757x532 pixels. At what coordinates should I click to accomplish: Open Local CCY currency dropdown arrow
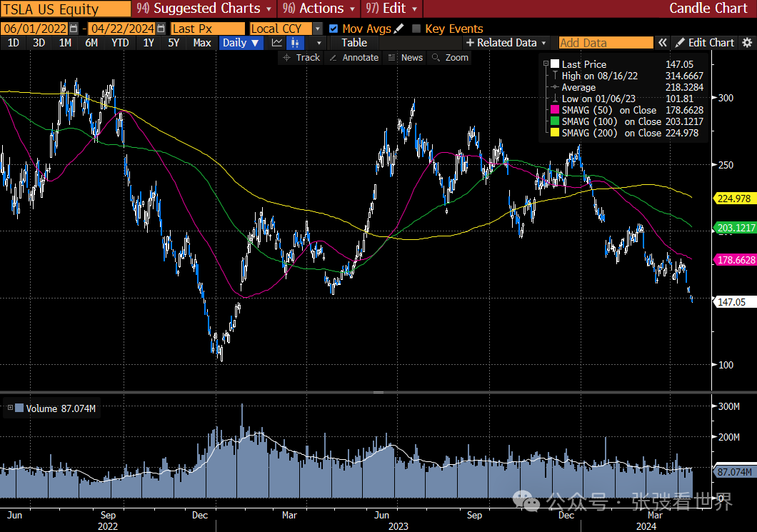(x=318, y=29)
